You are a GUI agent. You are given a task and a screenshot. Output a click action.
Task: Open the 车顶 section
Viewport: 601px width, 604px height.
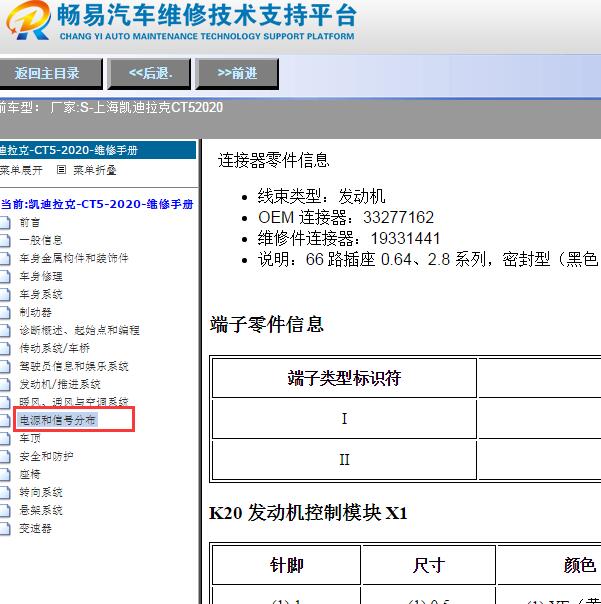[30, 438]
